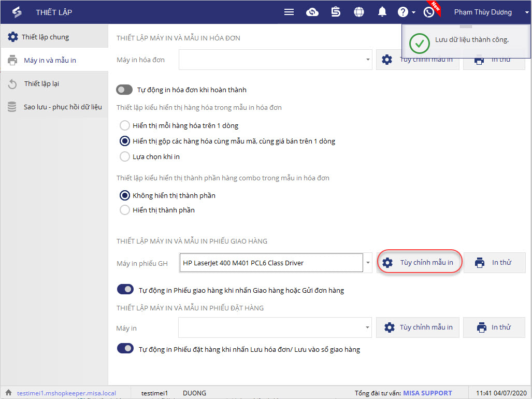Toggle Tự động in Phiếu đặt hàng switch

[x=125, y=348]
